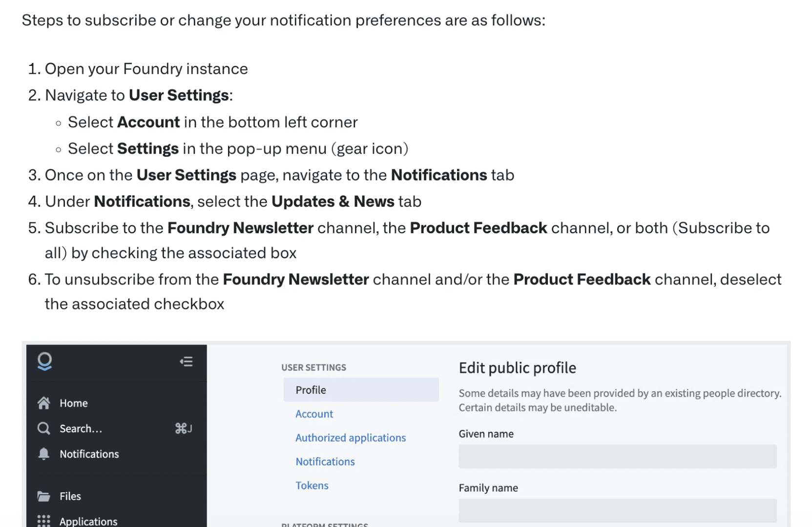812x527 pixels.
Task: Select the Profile settings tab
Action: point(361,390)
